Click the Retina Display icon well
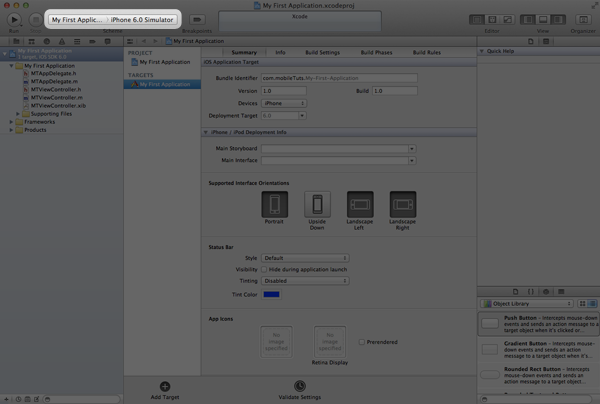This screenshot has height=404, width=600. tap(330, 342)
